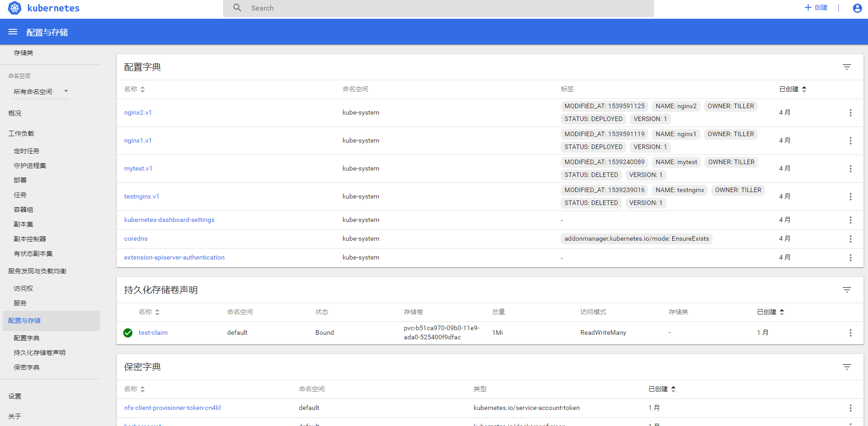The image size is (868, 426).
Task: Open actions menu for coredns row
Action: point(851,239)
